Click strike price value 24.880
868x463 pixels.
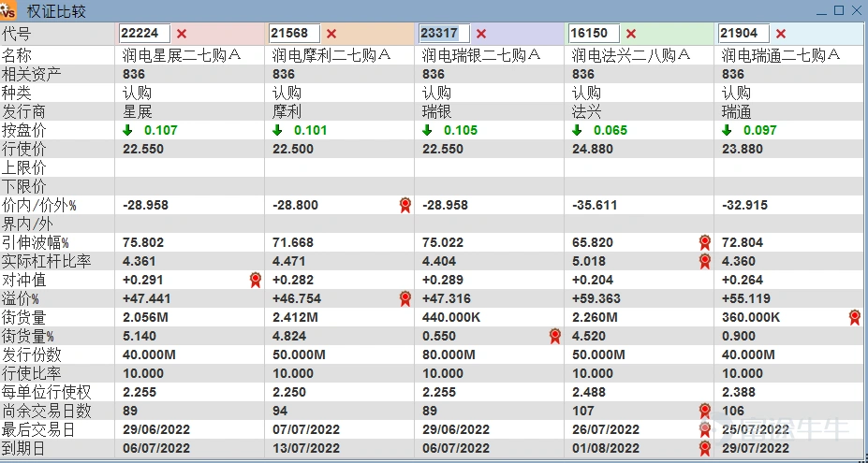click(x=593, y=150)
